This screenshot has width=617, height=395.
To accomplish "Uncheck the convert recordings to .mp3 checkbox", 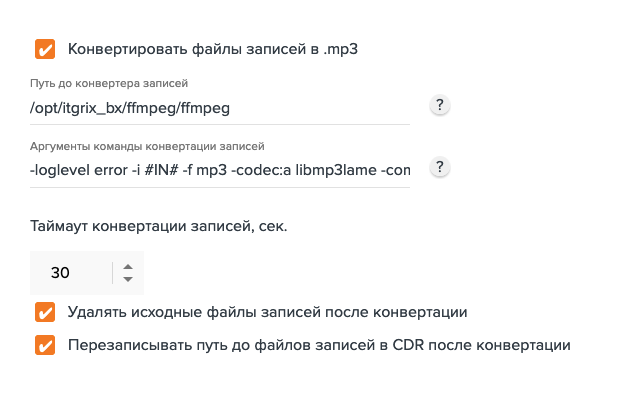I will 45,49.
